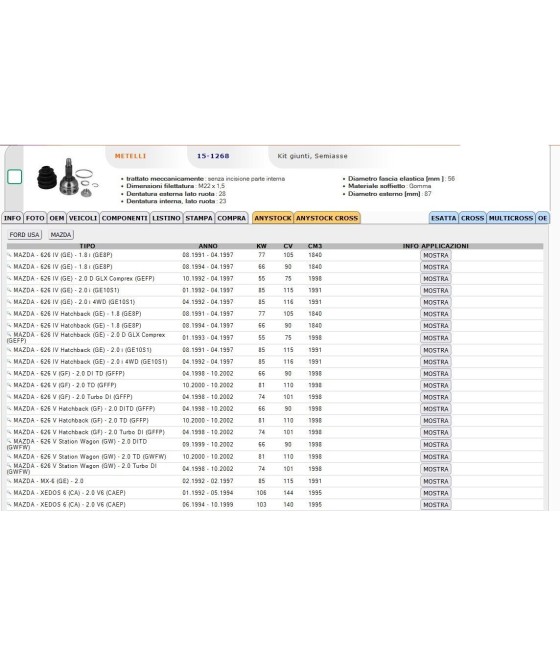Click magnifier icon beside 626 IV (GE) 1.8i 77 kW
Screen dimensions: 560x655
pyautogui.click(x=9, y=254)
